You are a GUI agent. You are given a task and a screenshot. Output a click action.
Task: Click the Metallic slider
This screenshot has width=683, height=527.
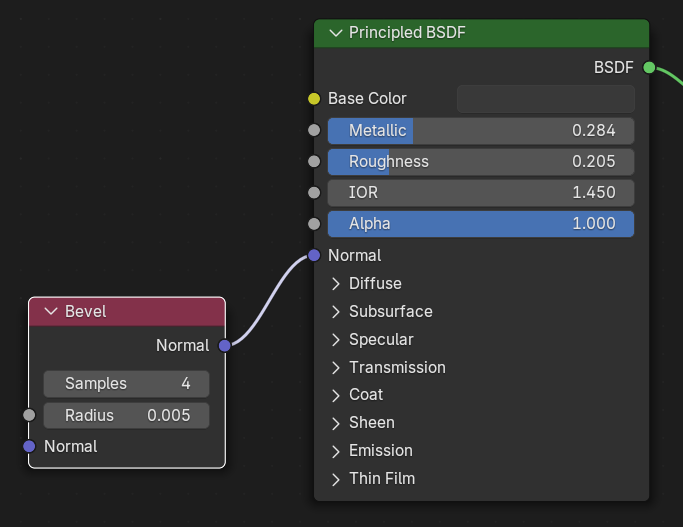coord(481,131)
